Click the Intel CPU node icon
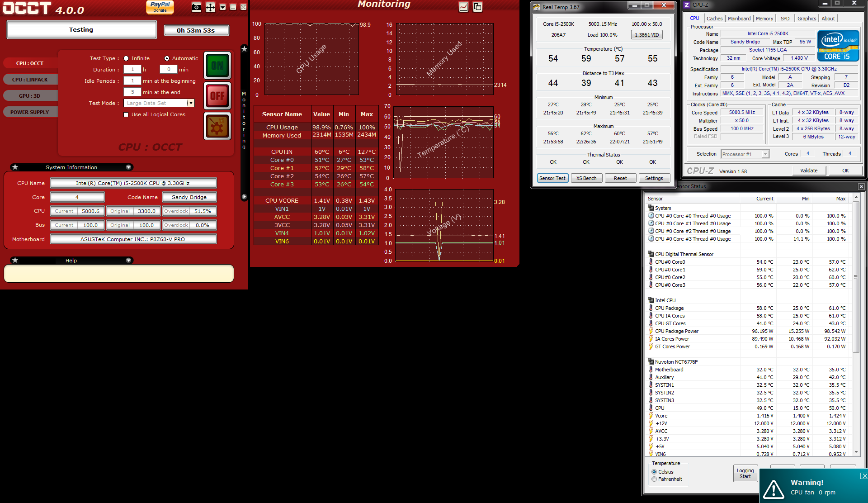Screen dimensions: 868x503 point(651,300)
